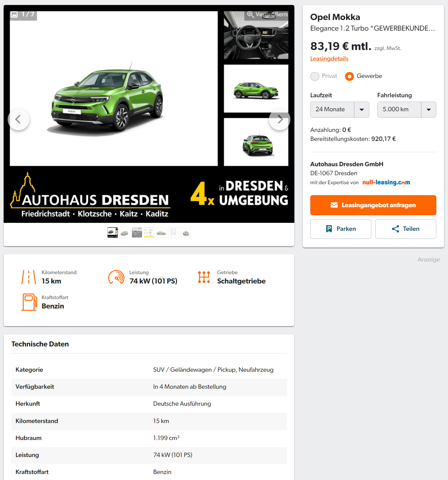Click the Teilen share button
The height and width of the screenshot is (480, 448).
406,229
